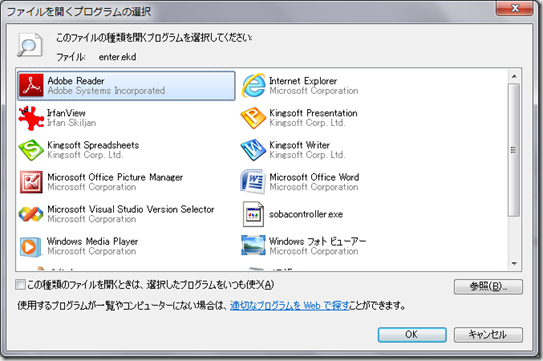Select the Adobe Reader icon
This screenshot has width=543, height=361.
31,85
